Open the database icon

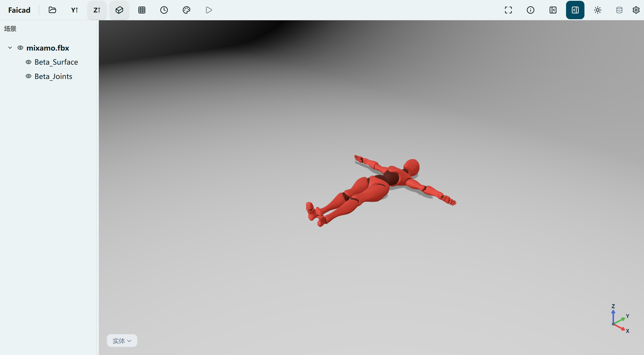619,10
